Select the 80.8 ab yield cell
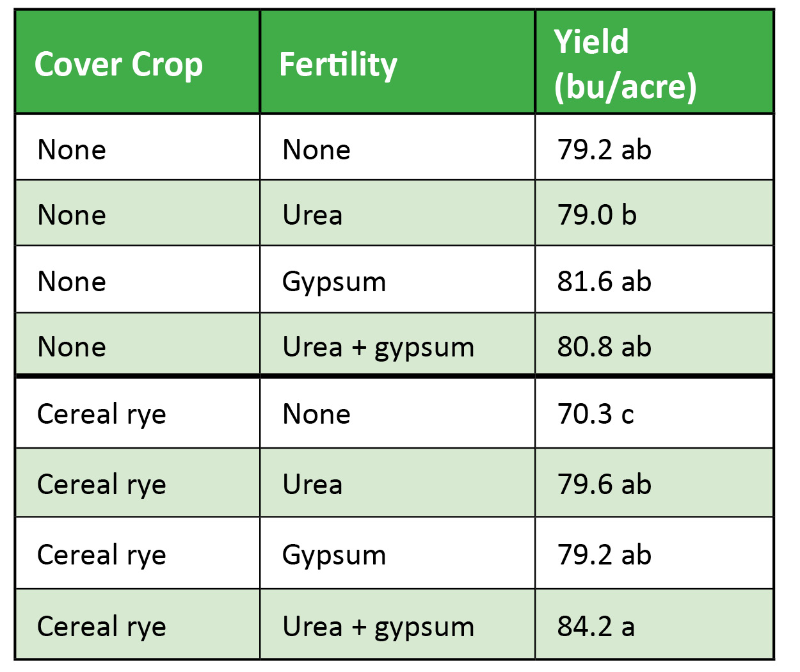Viewport: 800px width, 672px height. tap(604, 347)
